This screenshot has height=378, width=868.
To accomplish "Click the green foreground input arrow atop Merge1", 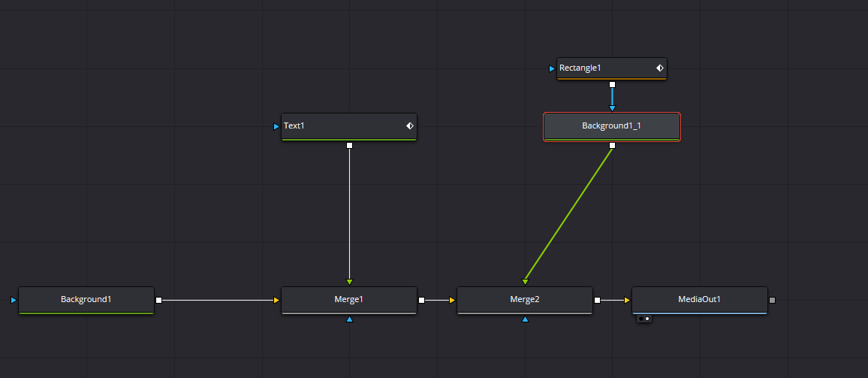I will point(349,282).
